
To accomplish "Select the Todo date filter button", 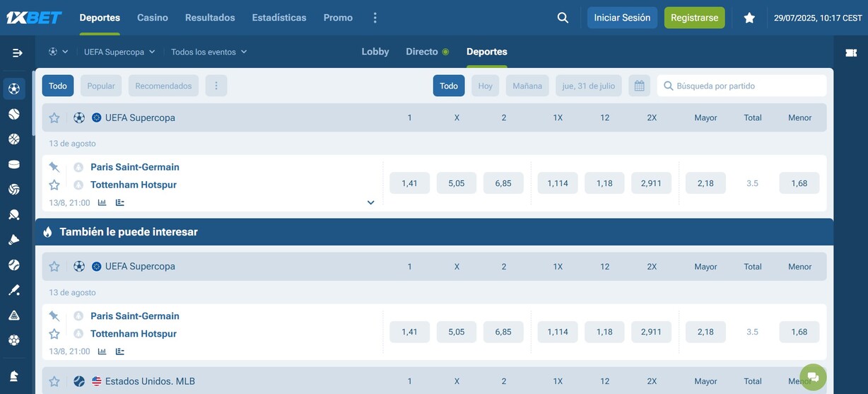I will pos(449,86).
